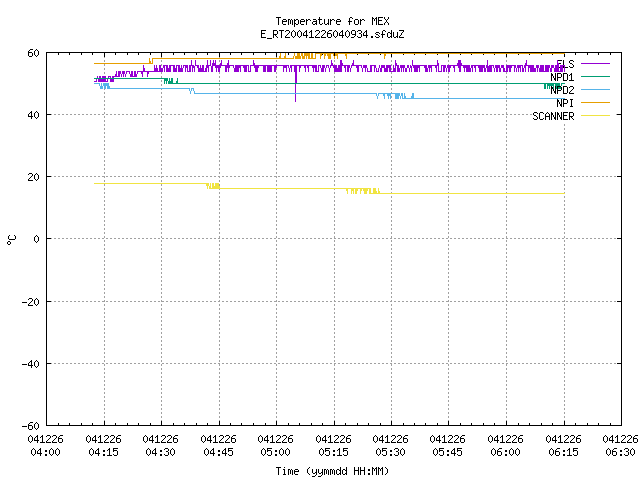Click the y-axis label -60
The image size is (640, 480).
[31, 426]
